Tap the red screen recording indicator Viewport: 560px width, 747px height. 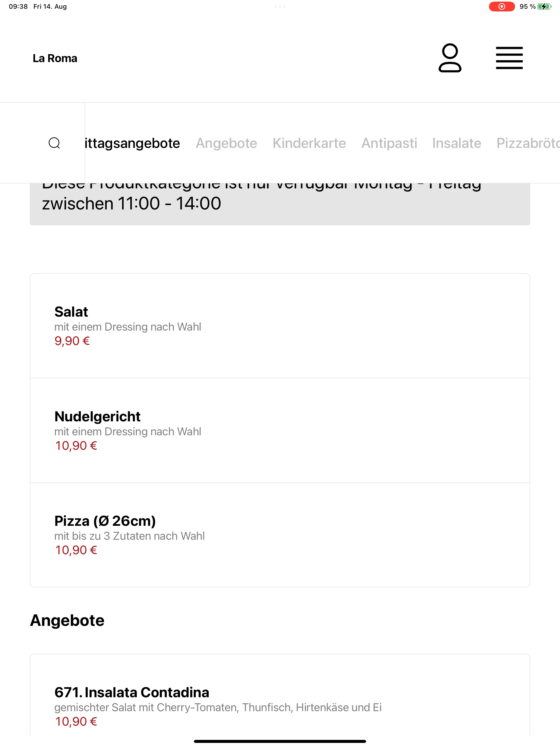click(x=501, y=6)
